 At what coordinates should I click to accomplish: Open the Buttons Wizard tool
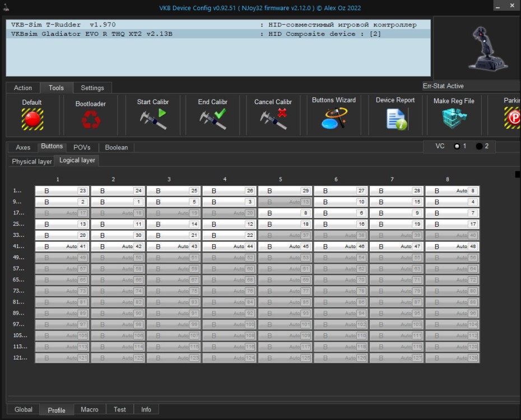click(x=334, y=118)
